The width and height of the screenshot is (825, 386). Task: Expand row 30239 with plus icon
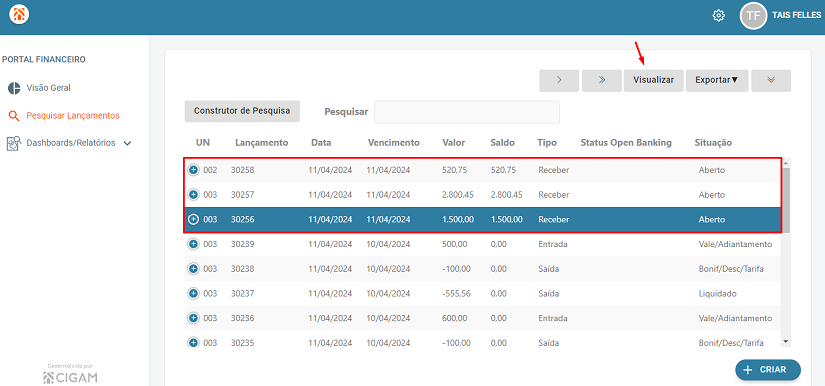tap(193, 244)
